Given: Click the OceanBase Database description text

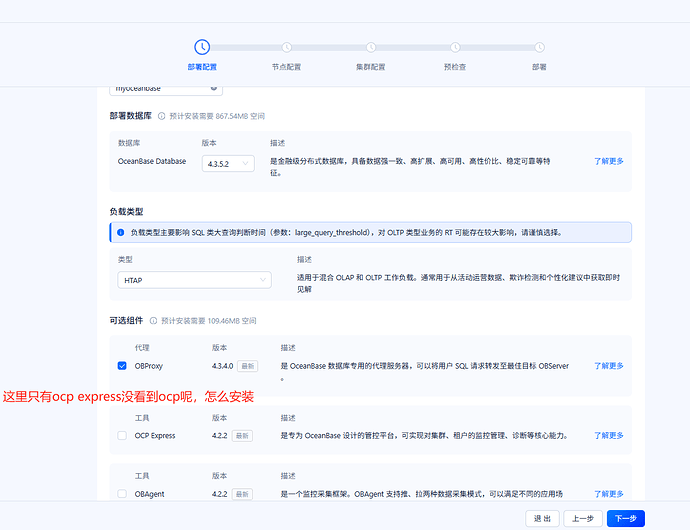Looking at the screenshot, I should point(410,167).
